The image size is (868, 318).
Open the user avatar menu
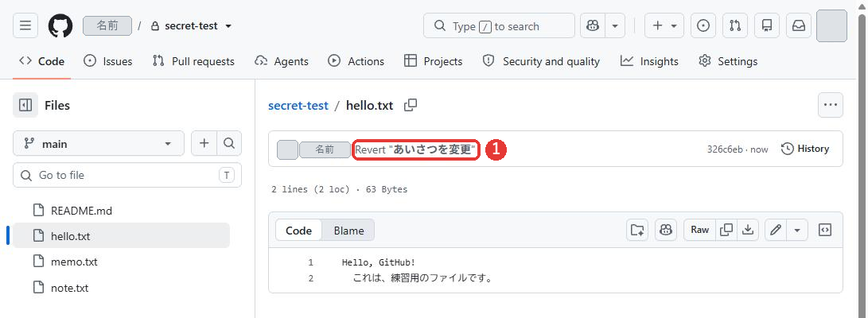click(831, 26)
